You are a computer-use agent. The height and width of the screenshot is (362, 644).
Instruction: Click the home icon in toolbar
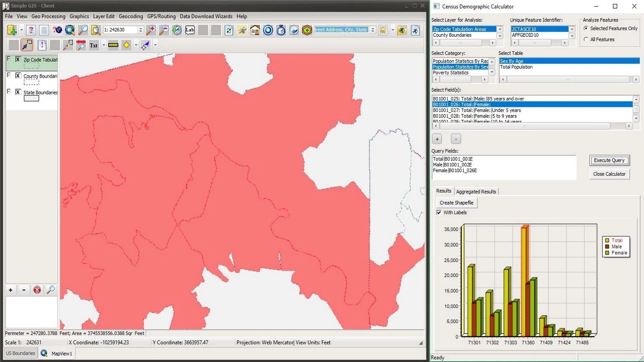point(255,30)
